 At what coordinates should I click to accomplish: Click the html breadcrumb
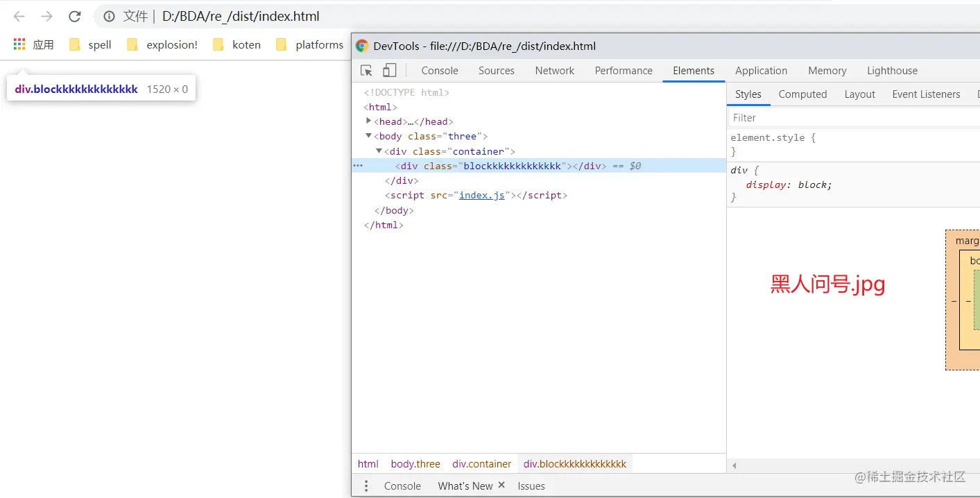368,464
